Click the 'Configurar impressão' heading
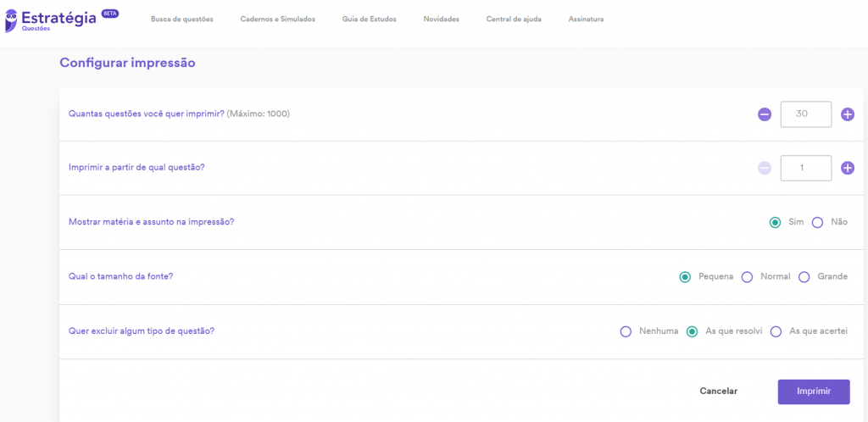The height and width of the screenshot is (422, 868). click(127, 63)
